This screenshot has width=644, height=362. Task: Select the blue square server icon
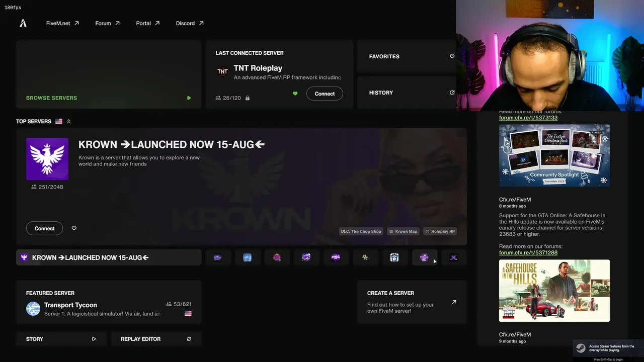247,257
